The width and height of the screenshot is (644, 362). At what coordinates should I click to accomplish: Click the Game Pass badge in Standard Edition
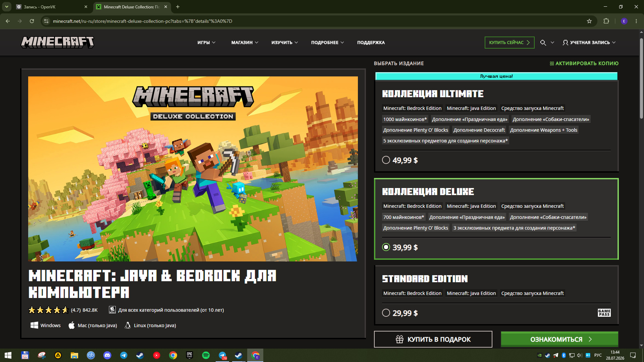pyautogui.click(x=604, y=313)
